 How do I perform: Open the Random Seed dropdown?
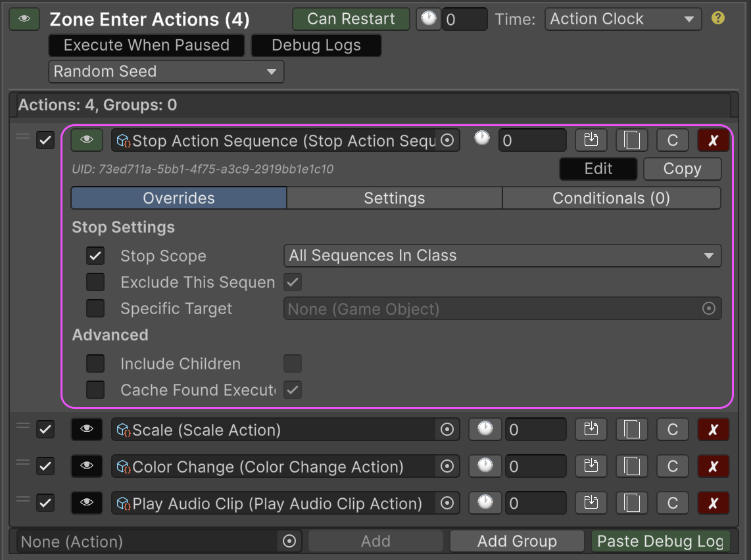166,72
